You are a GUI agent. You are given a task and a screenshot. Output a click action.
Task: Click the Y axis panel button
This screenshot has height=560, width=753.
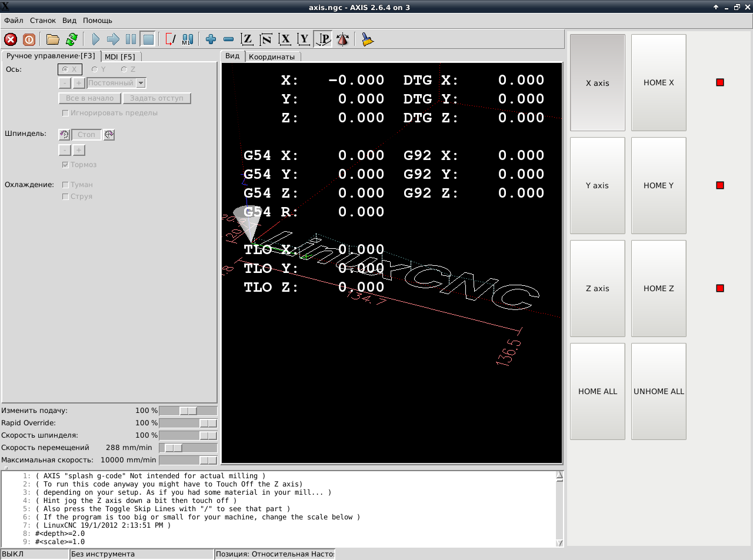pyautogui.click(x=598, y=185)
